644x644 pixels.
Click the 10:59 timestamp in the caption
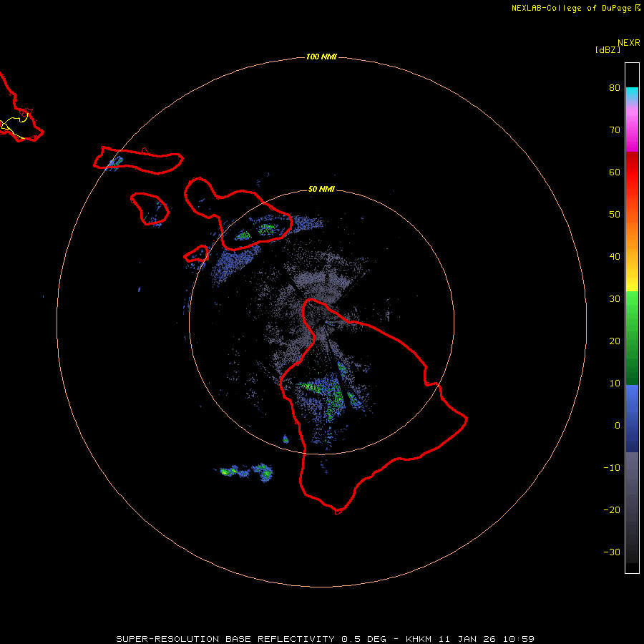point(518,639)
